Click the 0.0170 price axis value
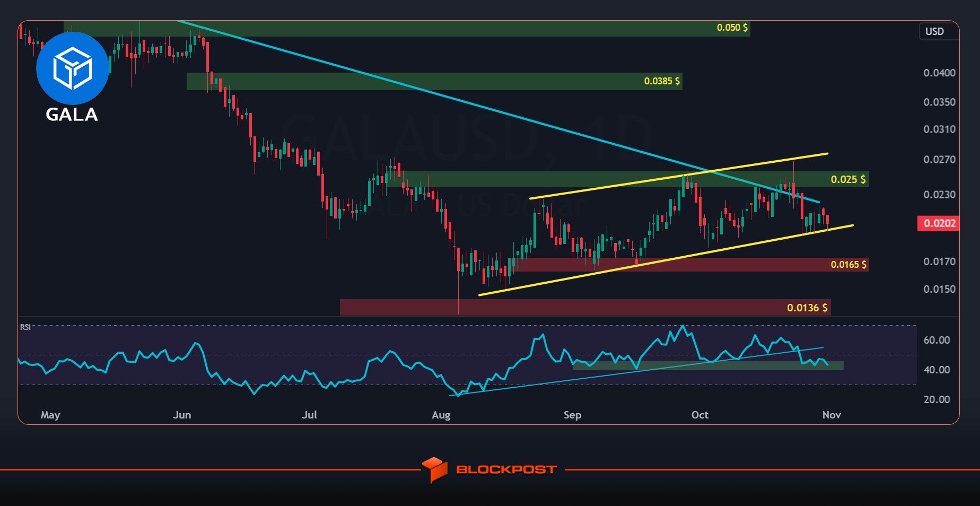This screenshot has width=980, height=506. [940, 261]
